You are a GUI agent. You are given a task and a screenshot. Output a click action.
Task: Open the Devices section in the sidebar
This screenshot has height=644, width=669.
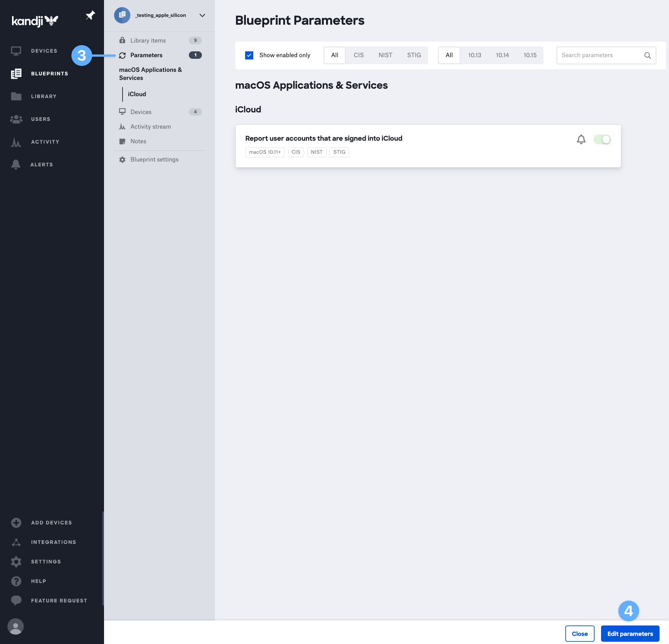(x=44, y=50)
